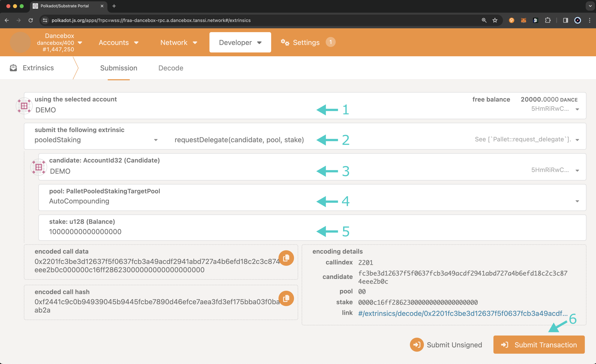Click the Submit Unsigned button
596x364 pixels.
pos(446,345)
